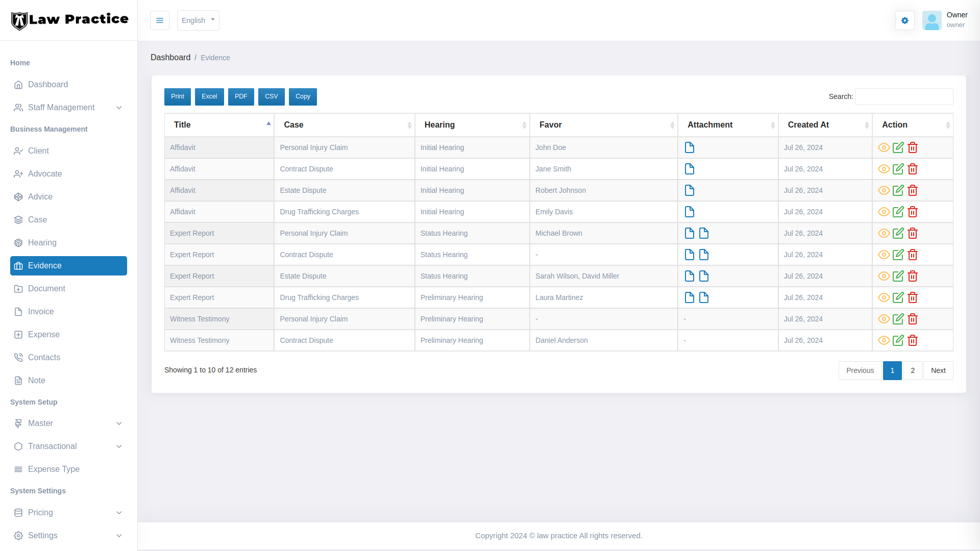
Task: Open second attachment file for Michael Brown row
Action: tap(704, 233)
